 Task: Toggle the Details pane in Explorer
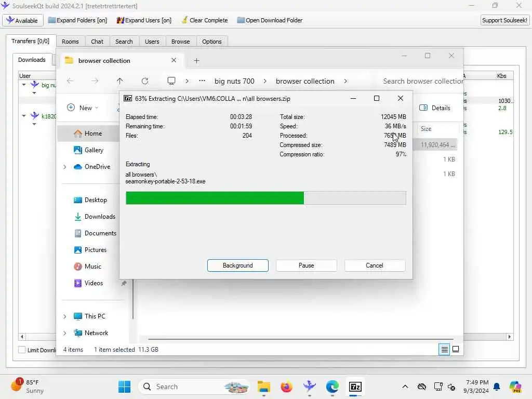click(435, 108)
